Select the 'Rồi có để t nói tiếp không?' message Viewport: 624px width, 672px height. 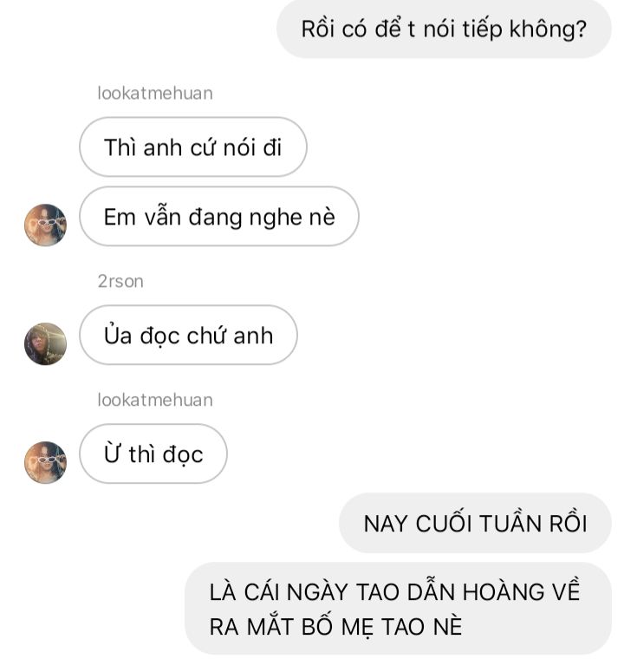click(444, 29)
